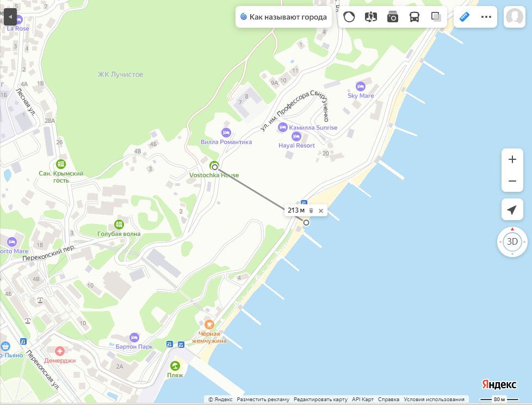Expand the collapsed side panel arrow
532x405 pixels.
coord(10,17)
